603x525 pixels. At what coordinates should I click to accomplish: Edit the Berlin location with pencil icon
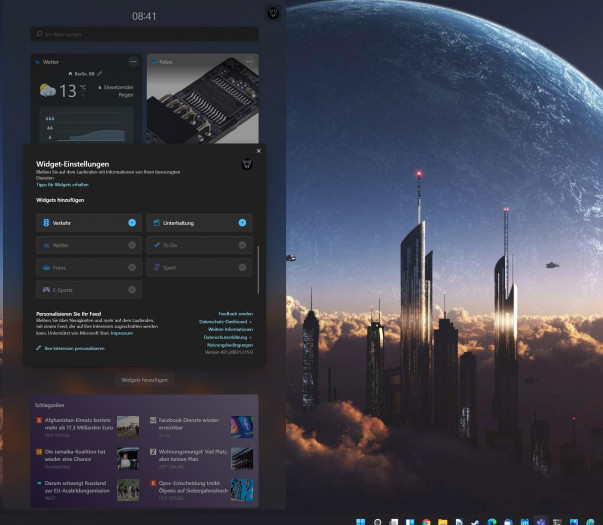point(100,73)
